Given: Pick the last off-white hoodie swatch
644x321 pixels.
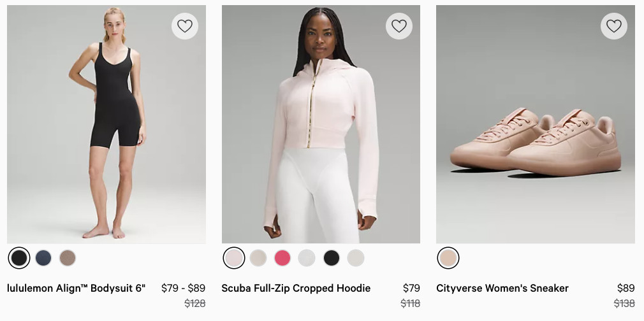Looking at the screenshot, I should point(356,258).
